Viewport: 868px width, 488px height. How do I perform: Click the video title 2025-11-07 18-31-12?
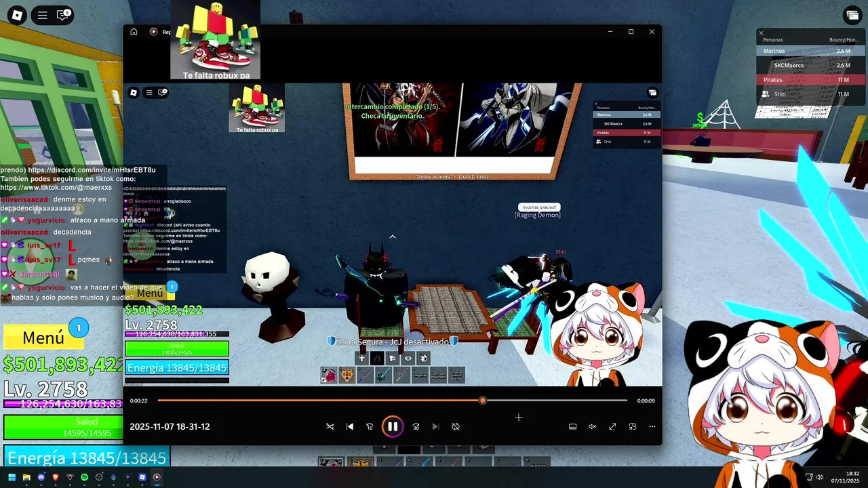click(x=170, y=426)
